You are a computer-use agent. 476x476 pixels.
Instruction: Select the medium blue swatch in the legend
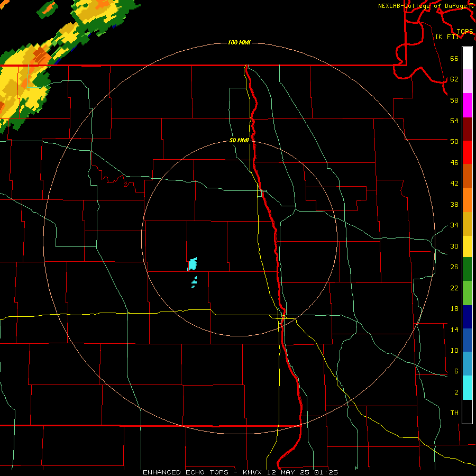pyautogui.click(x=467, y=340)
